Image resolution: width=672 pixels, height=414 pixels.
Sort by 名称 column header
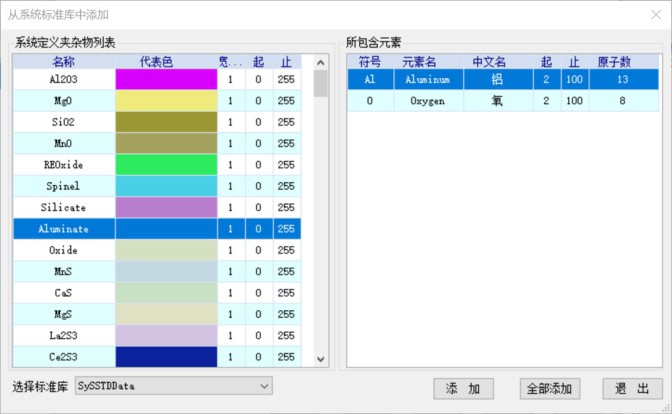64,62
